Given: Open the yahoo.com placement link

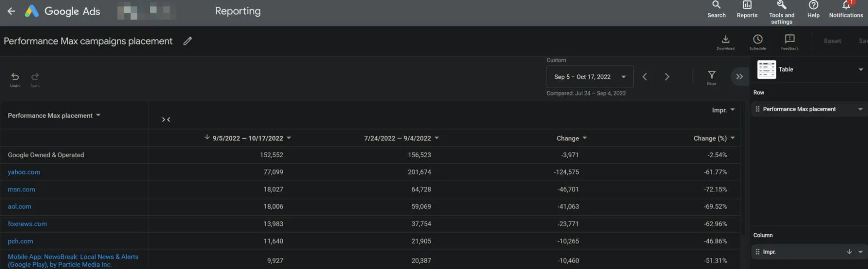Looking at the screenshot, I should [24, 172].
